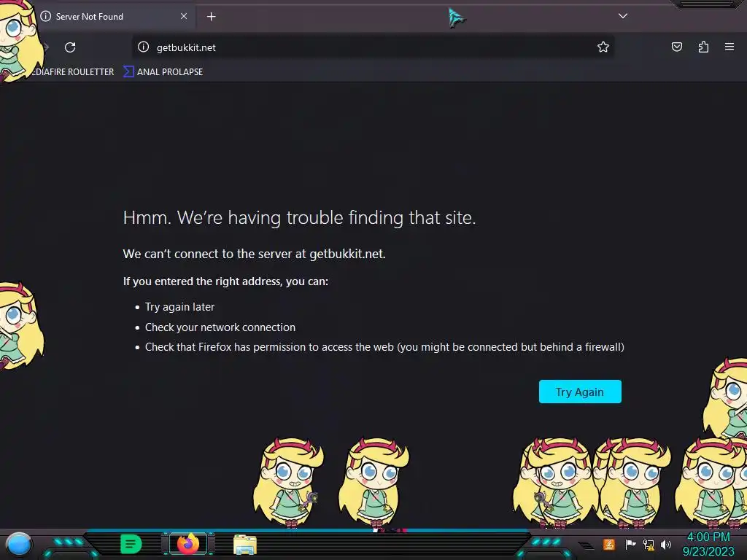Viewport: 747px width, 560px height.
Task: Close the Server Not Found tab
Action: tap(184, 16)
